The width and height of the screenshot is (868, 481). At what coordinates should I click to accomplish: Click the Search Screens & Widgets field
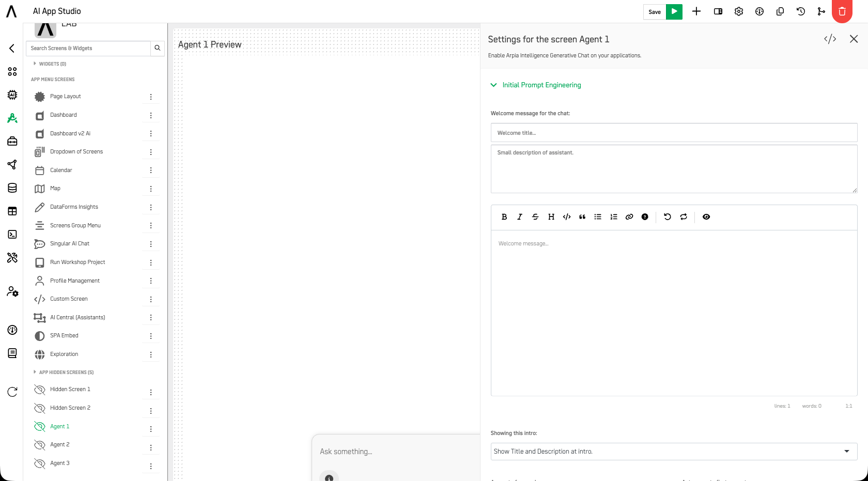point(88,48)
